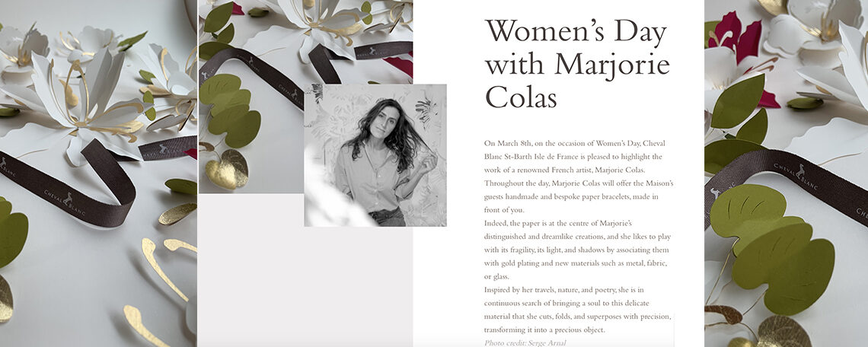
Task: Select the "Photo credit: Serge Arnal" caption
Action: tap(525, 343)
